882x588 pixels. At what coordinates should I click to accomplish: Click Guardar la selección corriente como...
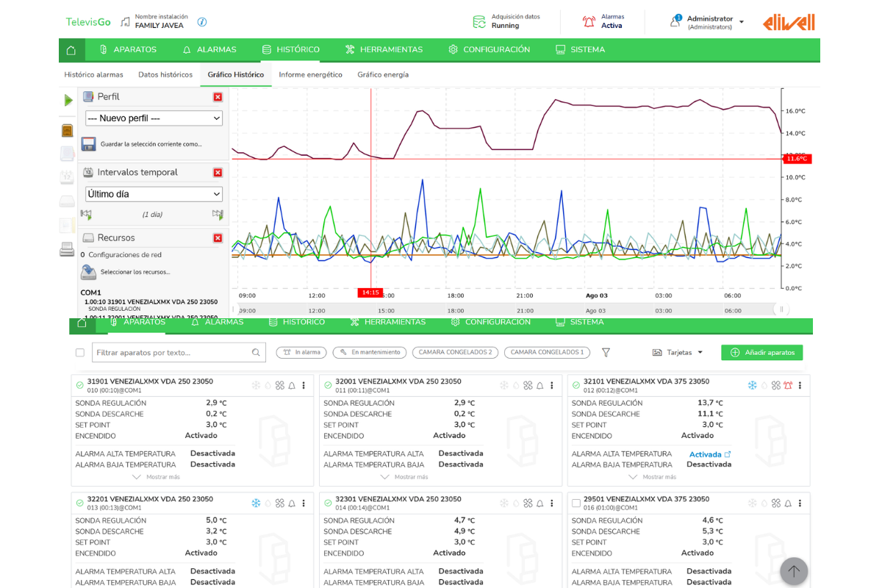(x=151, y=144)
